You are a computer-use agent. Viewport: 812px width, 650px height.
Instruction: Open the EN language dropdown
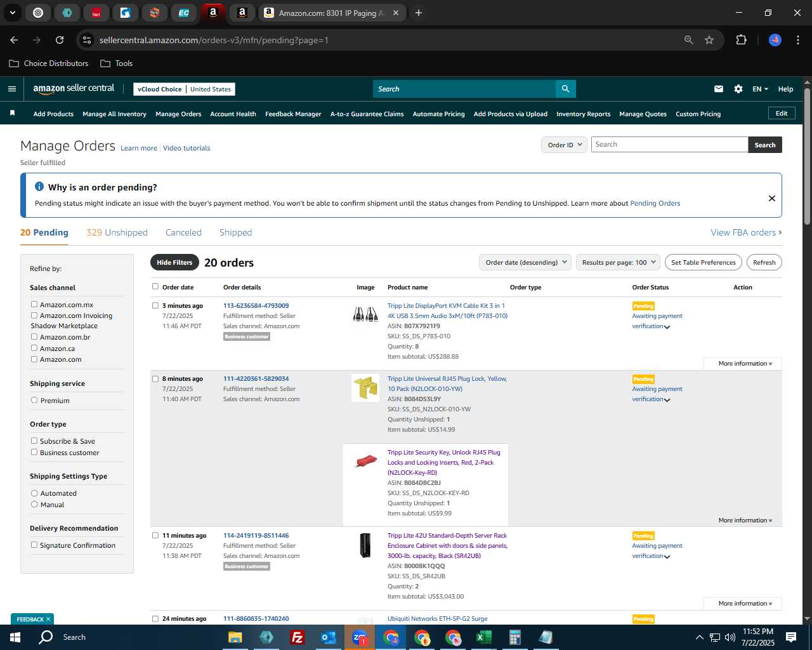click(760, 89)
